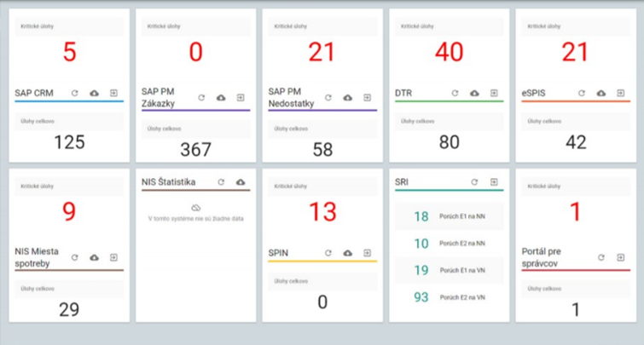
Task: Open SRI via the enter icon
Action: tap(494, 181)
